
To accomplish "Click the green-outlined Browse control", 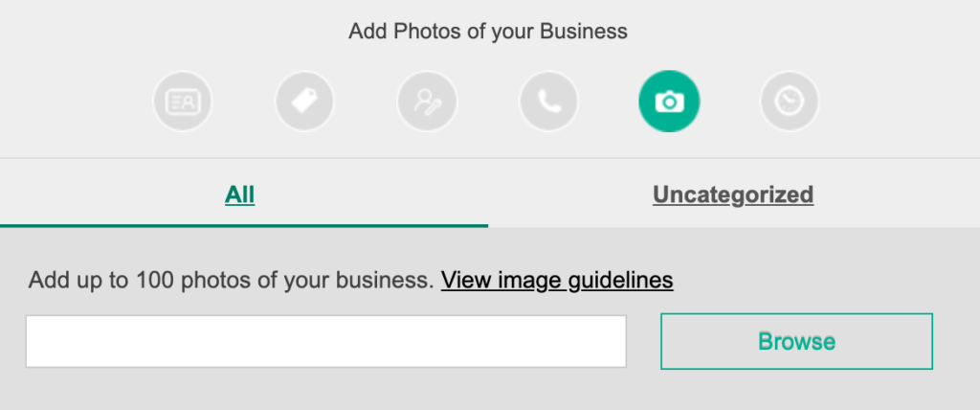I will tap(797, 341).
